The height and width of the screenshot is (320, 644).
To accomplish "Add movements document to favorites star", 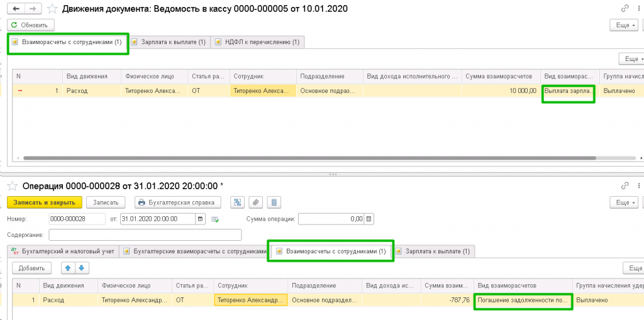I will coord(53,9).
